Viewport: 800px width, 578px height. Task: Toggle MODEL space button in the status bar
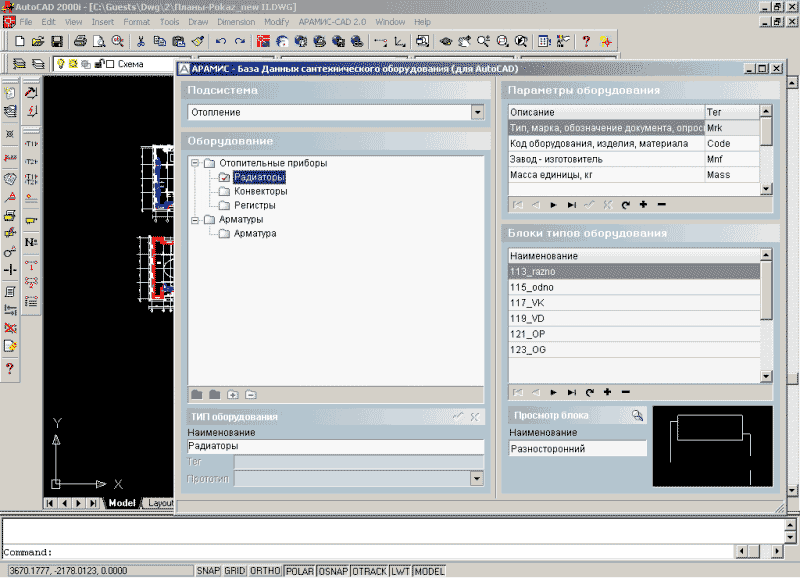429,571
